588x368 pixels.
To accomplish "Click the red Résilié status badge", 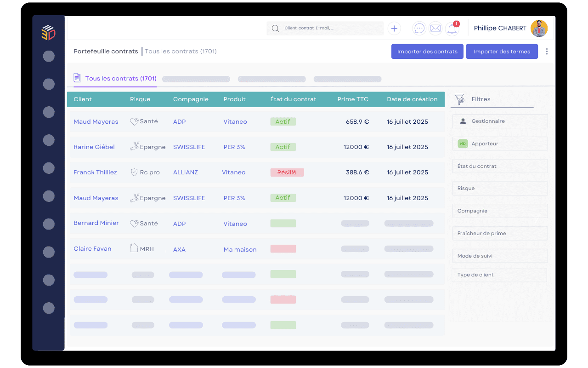I will pos(287,172).
